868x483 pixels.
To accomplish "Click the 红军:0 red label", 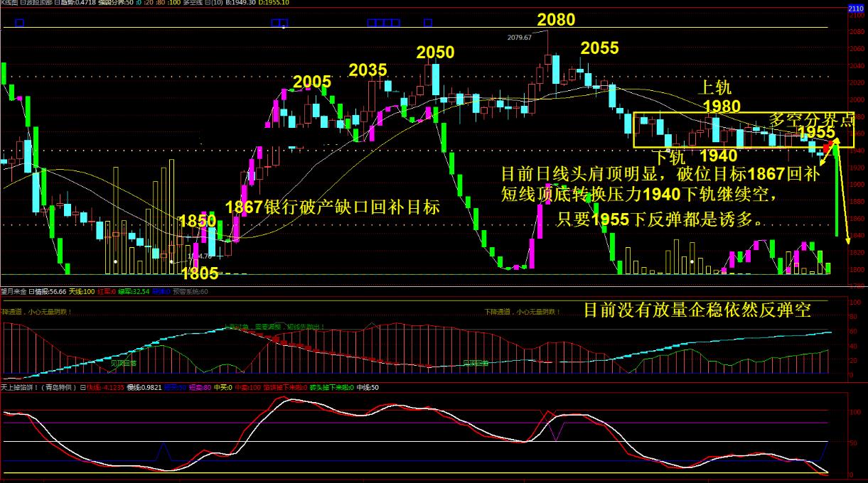I will coord(107,291).
